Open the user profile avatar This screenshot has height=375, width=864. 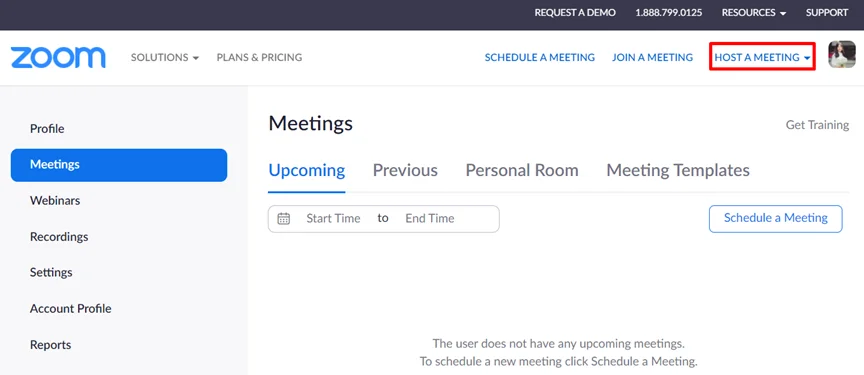[841, 55]
